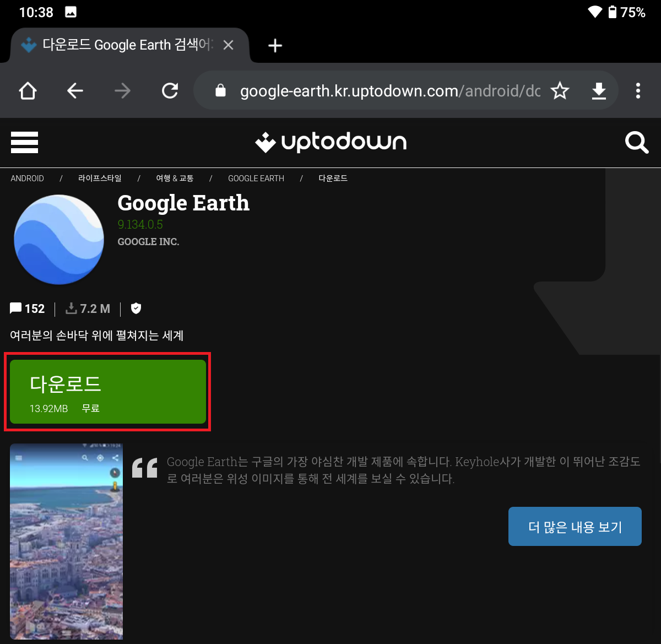Image resolution: width=661 pixels, height=644 pixels.
Task: Open a new tab with plus icon
Action: tap(275, 45)
